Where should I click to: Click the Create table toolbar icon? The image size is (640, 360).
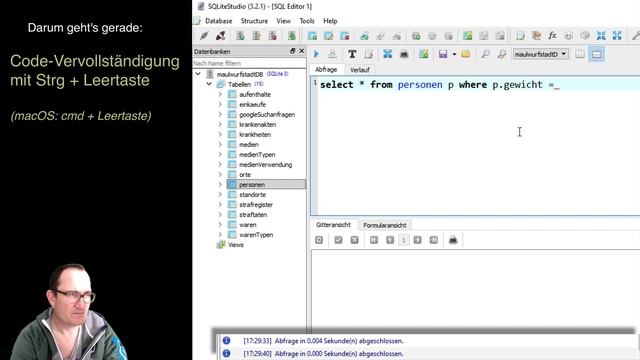312,36
